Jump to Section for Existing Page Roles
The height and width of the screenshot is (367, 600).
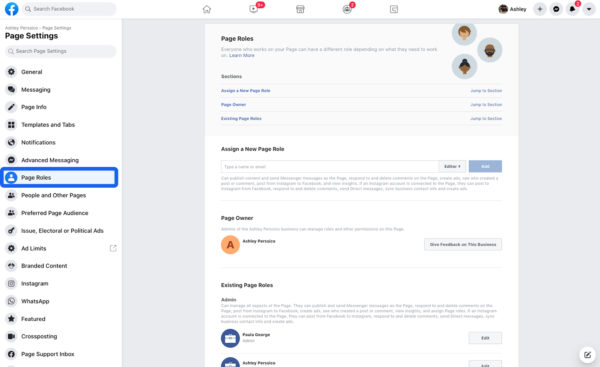click(486, 119)
